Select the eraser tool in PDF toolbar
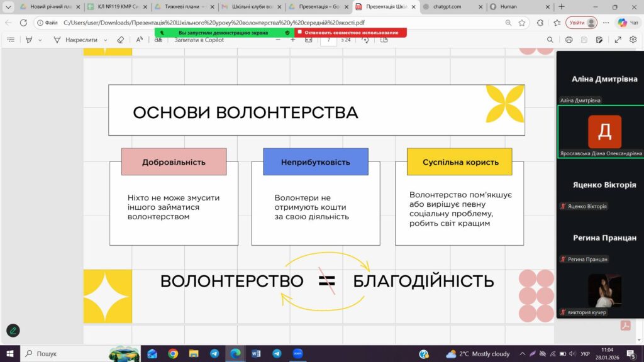Viewport: 644px width, 362px height. coord(120,40)
